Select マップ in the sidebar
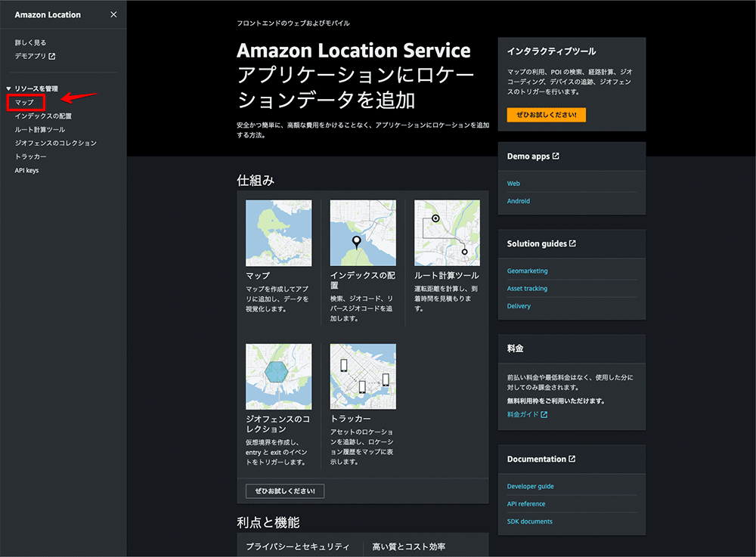 24,102
